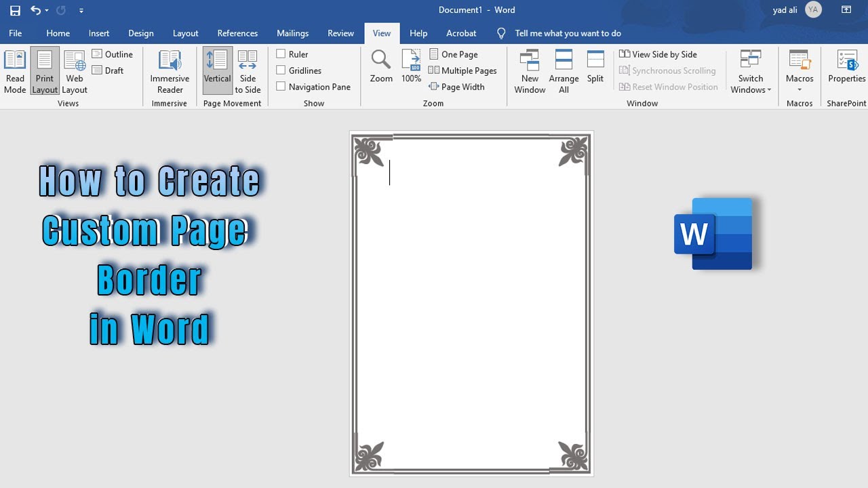Image resolution: width=868 pixels, height=488 pixels.
Task: Choose Multiple Pages zoom
Action: (x=462, y=70)
